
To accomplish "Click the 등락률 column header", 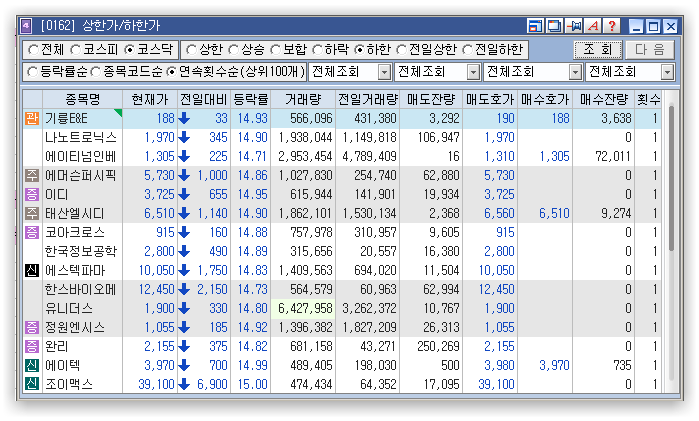I will click(x=251, y=99).
